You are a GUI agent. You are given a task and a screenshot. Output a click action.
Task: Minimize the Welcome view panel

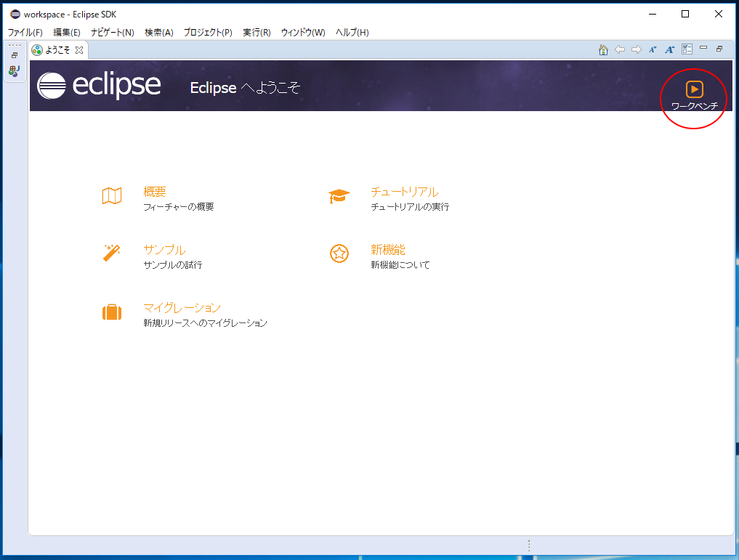click(703, 47)
